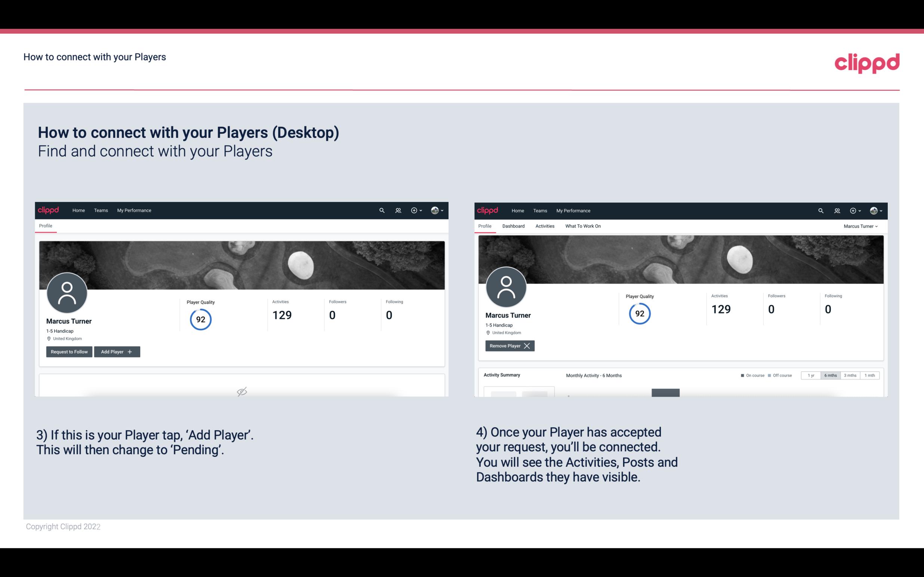The image size is (924, 577).
Task: Click 'Remove Player' button on right profile
Action: point(508,346)
